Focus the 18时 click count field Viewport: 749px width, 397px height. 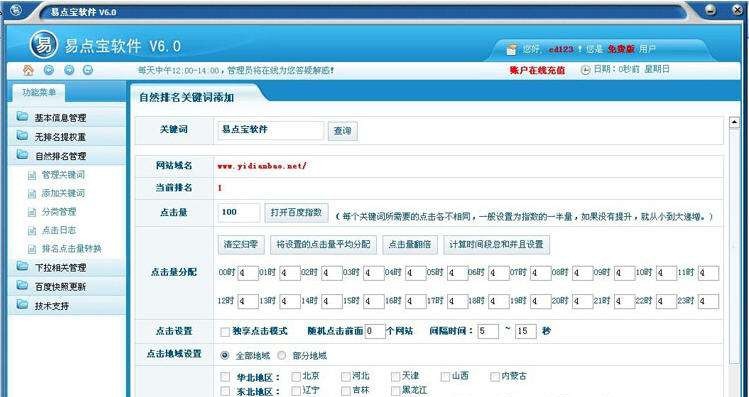click(x=499, y=301)
